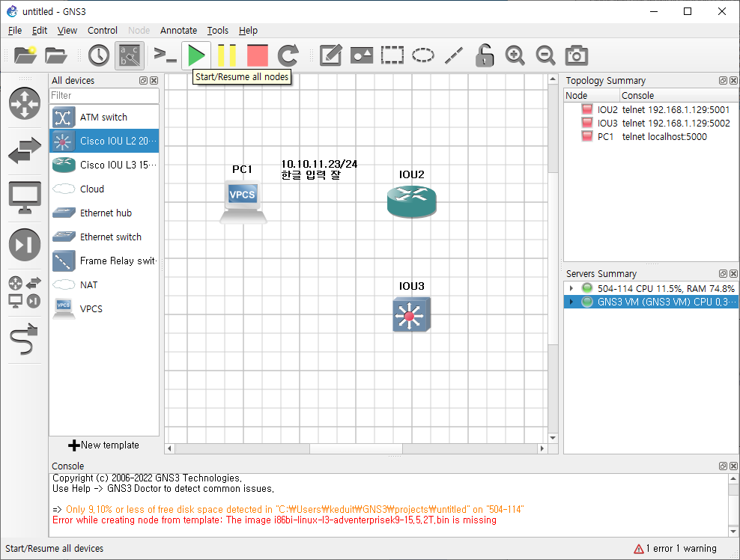
Task: Select the Draw ellipse tool
Action: coord(423,55)
